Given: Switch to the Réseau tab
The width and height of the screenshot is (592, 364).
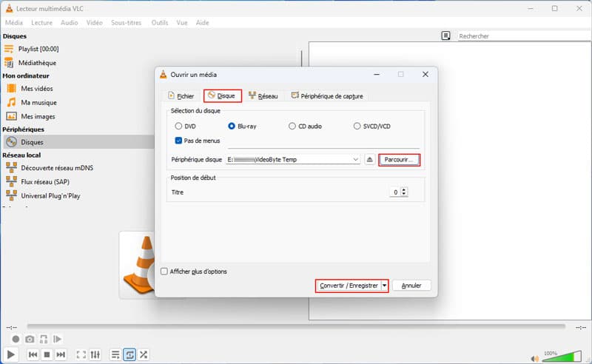Looking at the screenshot, I should (263, 96).
